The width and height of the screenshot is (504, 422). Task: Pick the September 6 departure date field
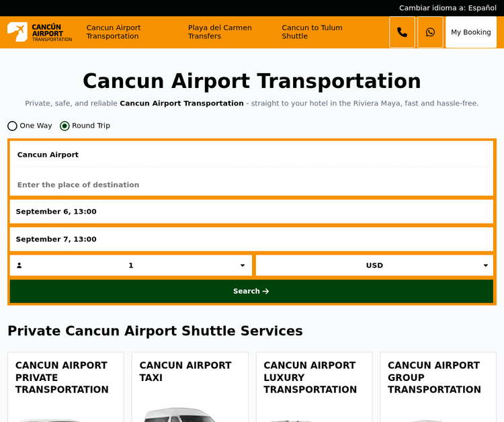click(251, 212)
